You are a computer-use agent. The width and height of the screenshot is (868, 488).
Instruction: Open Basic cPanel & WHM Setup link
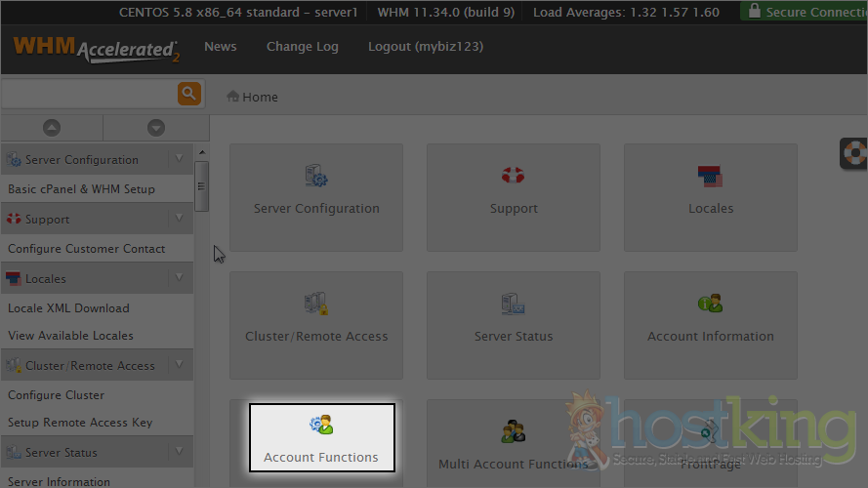pyautogui.click(x=82, y=189)
